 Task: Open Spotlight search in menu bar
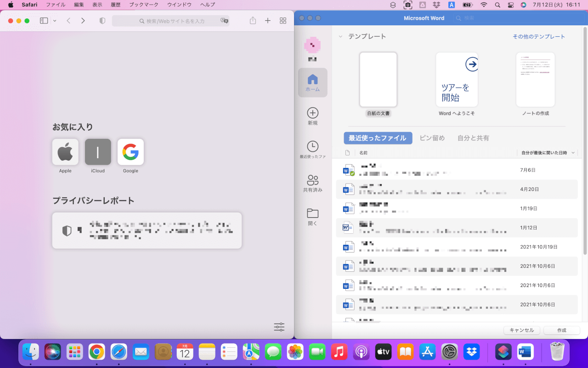click(498, 5)
